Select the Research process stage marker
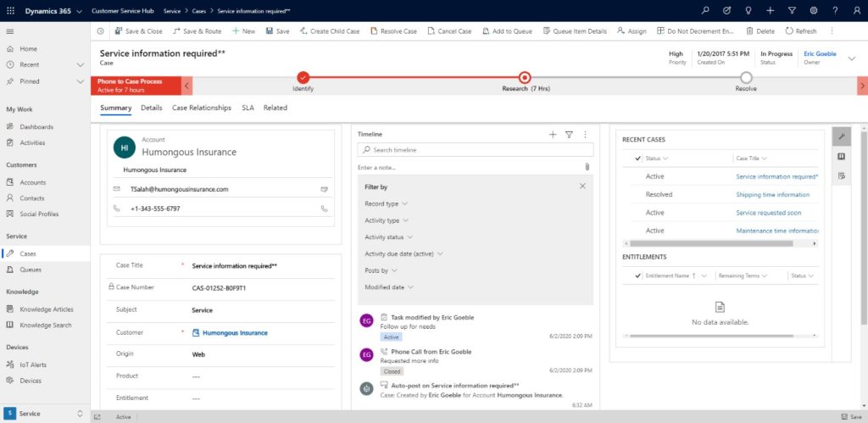Image resolution: width=868 pixels, height=423 pixels. (x=525, y=78)
